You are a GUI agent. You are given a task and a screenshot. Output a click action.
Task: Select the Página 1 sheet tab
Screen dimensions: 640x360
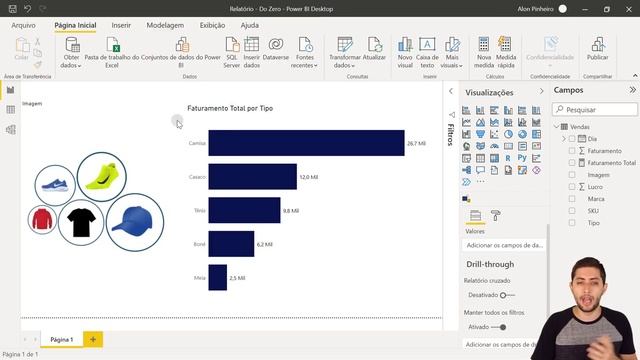(62, 339)
